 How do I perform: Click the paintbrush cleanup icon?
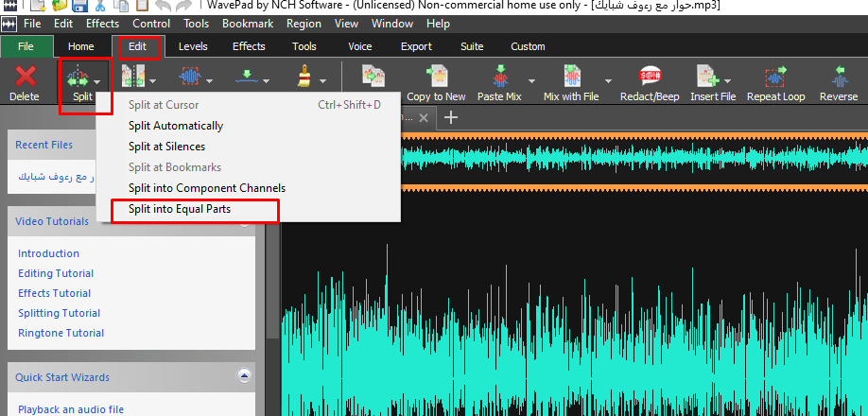click(x=304, y=77)
